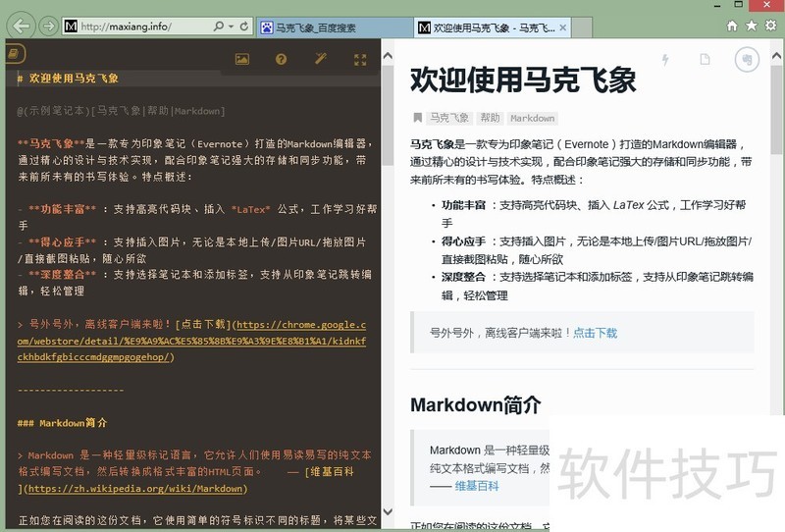The width and height of the screenshot is (785, 532).
Task: Close the 欢迎使用马克飞象 tab
Action: [563, 27]
